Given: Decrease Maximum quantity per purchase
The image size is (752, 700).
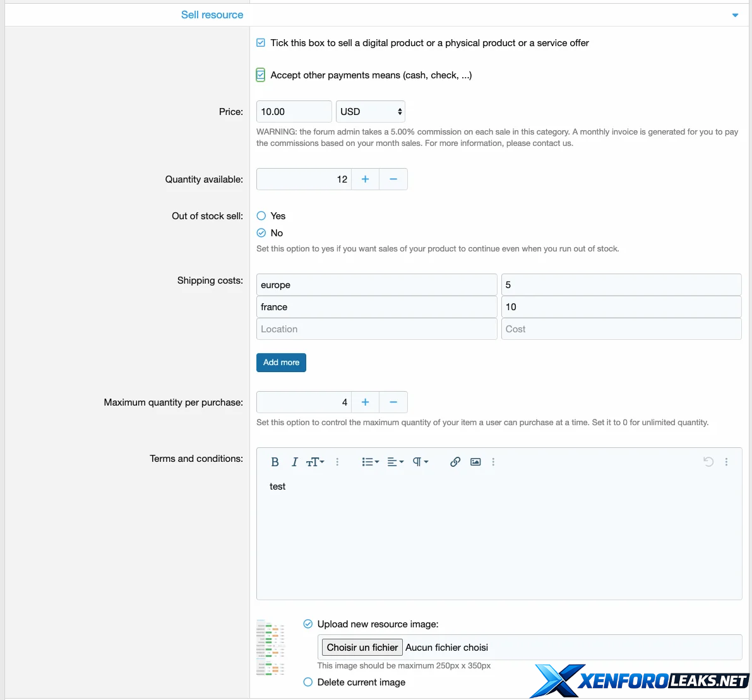Looking at the screenshot, I should click(x=393, y=402).
